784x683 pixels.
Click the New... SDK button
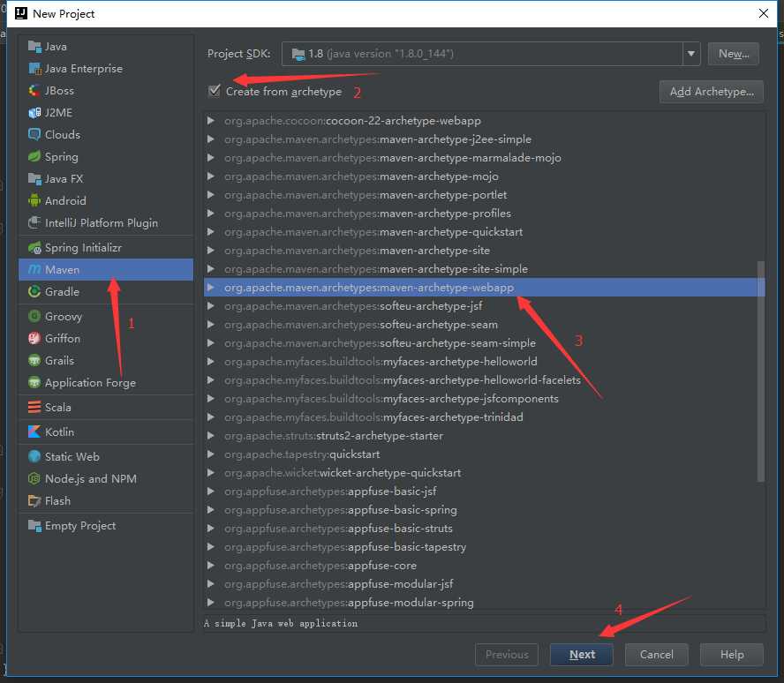coord(734,54)
